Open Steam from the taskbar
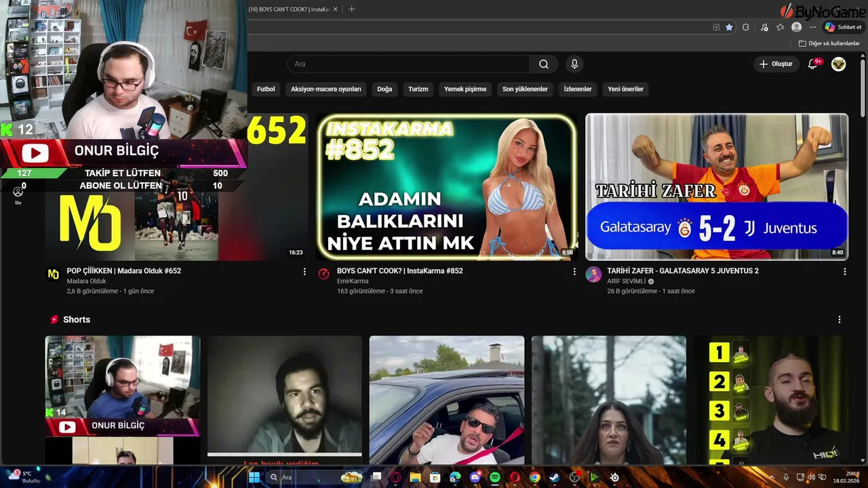The width and height of the screenshot is (868, 488). click(555, 477)
